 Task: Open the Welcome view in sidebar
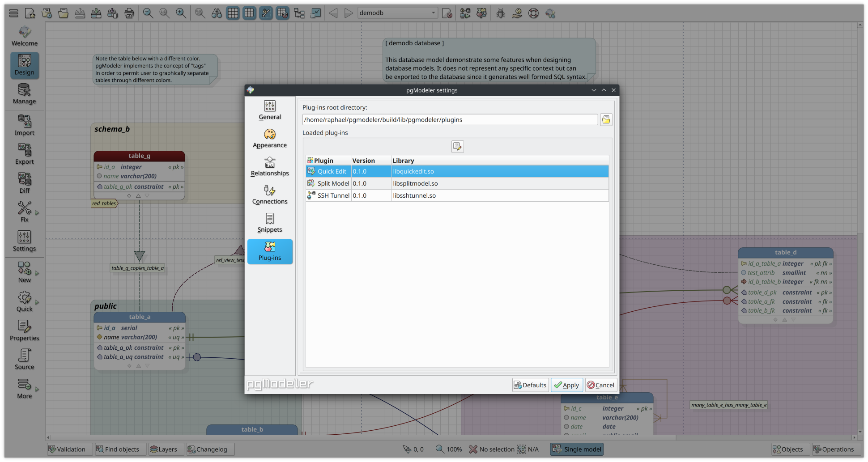(x=25, y=36)
